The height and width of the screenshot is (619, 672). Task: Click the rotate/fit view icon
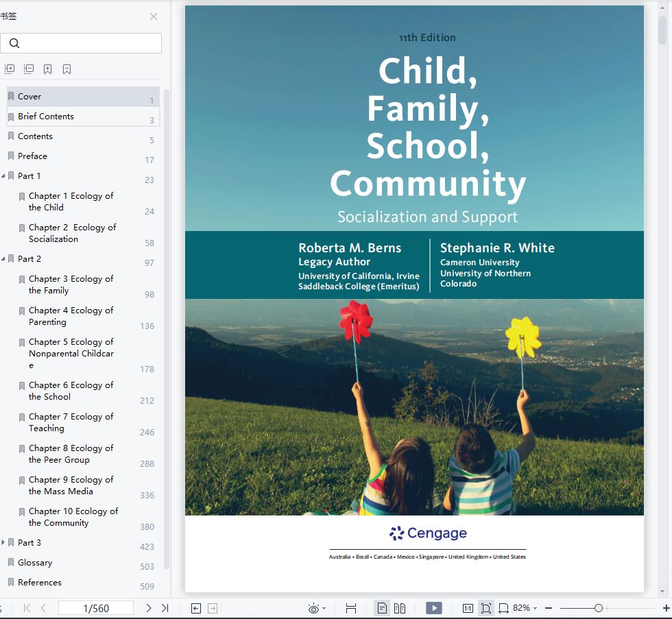503,608
